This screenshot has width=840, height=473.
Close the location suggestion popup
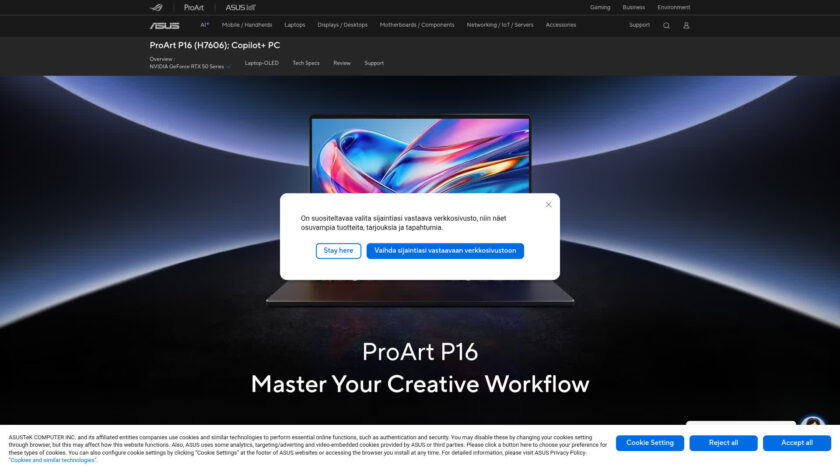coord(548,205)
